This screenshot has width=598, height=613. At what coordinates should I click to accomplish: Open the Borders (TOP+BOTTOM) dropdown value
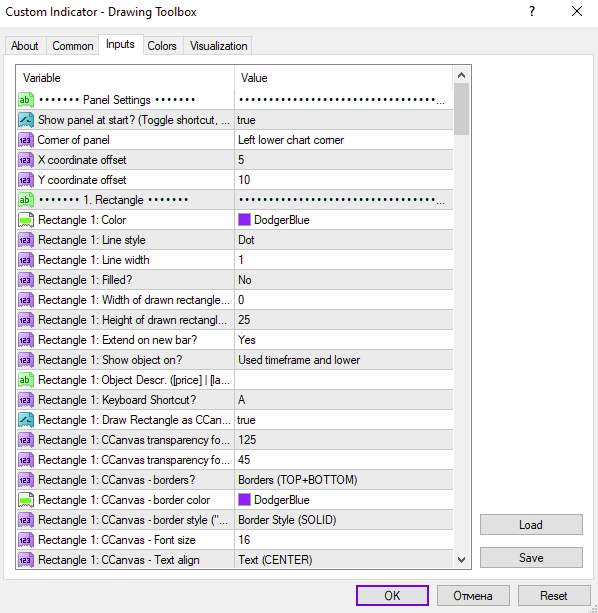344,480
